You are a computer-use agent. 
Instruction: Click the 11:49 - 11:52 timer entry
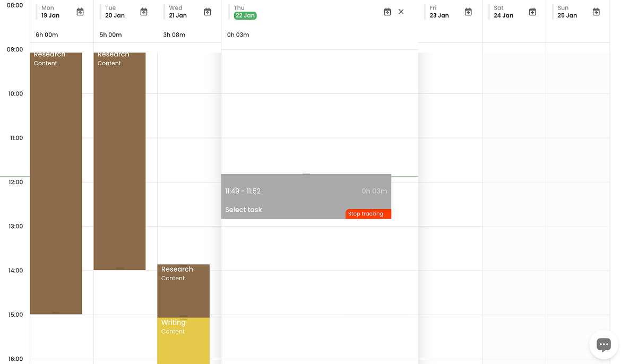pos(243,190)
